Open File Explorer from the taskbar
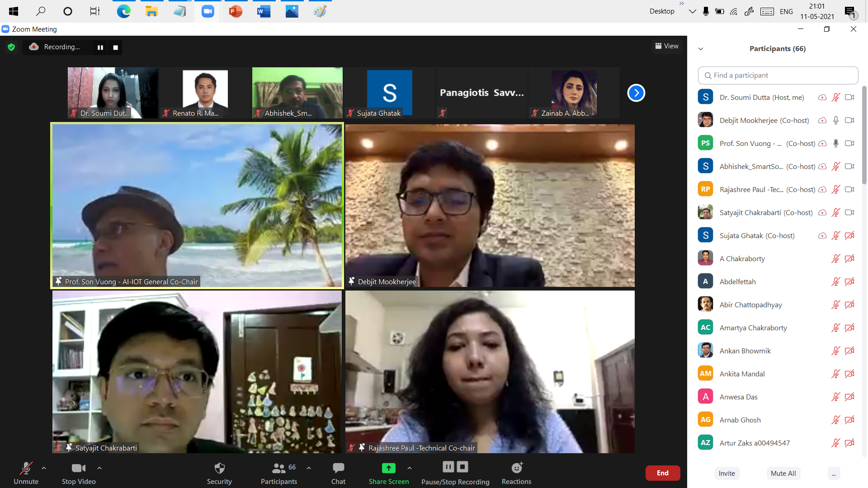This screenshot has width=868, height=488. pos(151,11)
